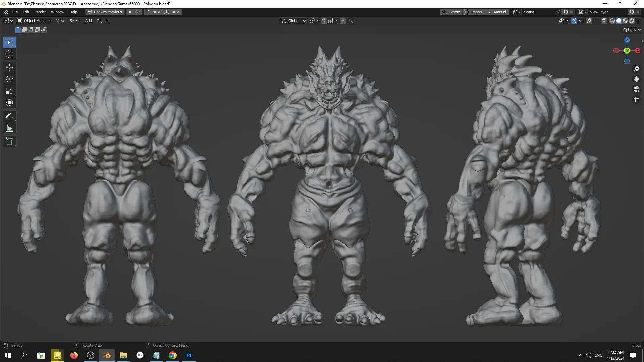Toggle the camera view icon
This screenshot has width=644, height=362.
pos(636,89)
